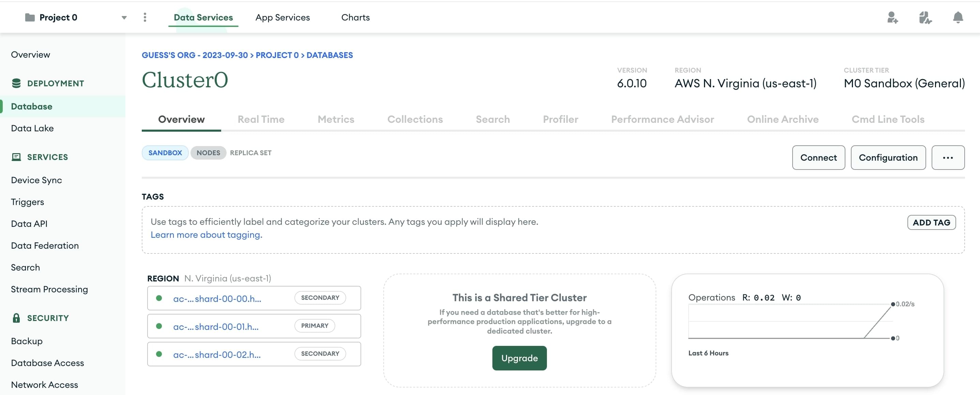This screenshot has height=395, width=980.
Task: Open Search in the sidebar
Action: click(26, 267)
